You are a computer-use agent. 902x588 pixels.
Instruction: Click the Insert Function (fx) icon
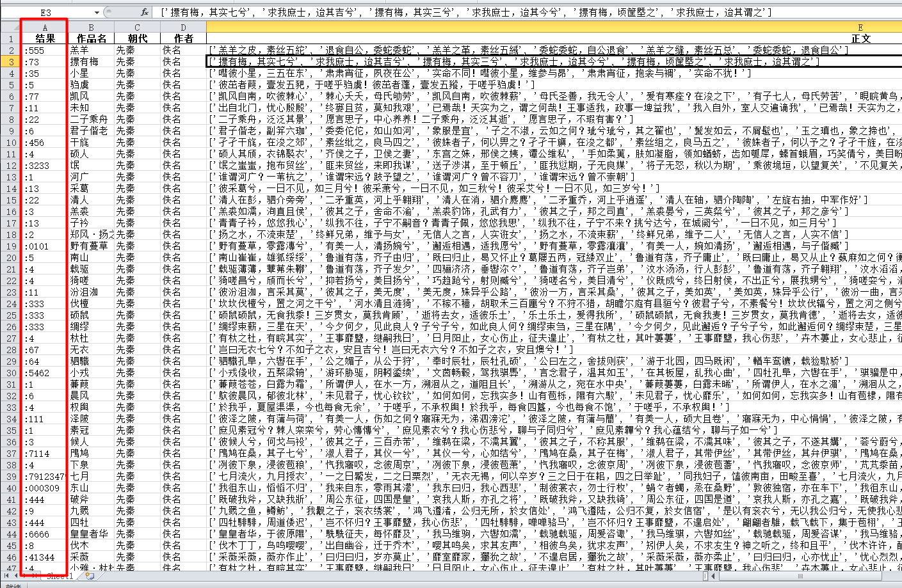145,12
